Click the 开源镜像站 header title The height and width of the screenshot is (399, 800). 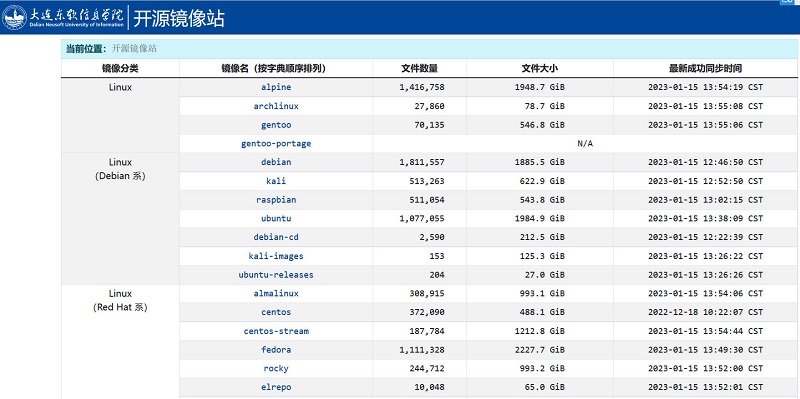click(x=179, y=18)
